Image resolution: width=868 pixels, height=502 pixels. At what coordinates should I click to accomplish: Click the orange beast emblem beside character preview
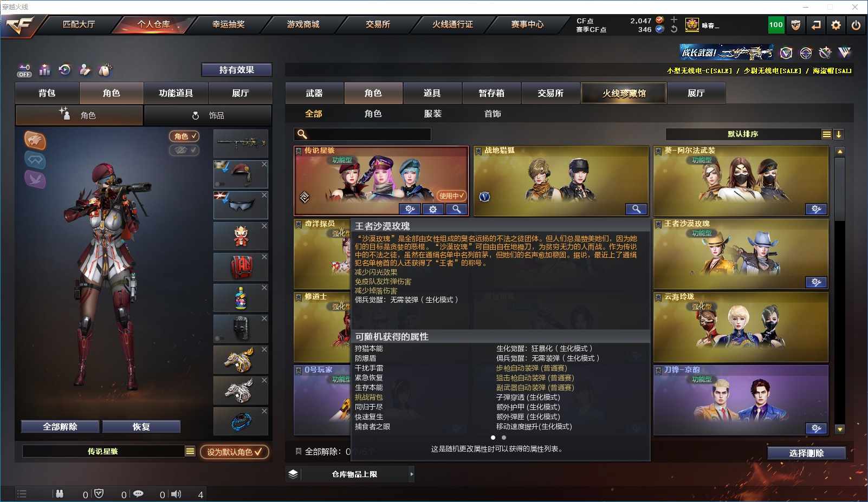[x=35, y=141]
